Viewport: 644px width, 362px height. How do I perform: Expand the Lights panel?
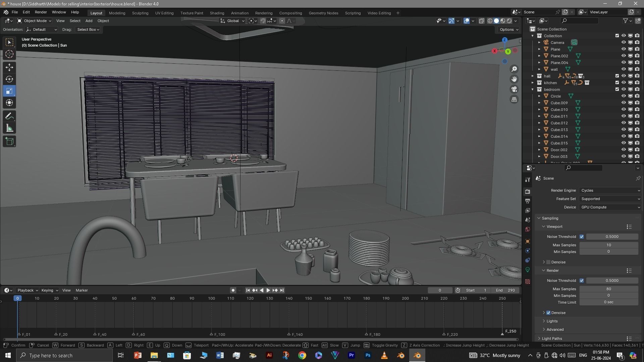pyautogui.click(x=551, y=321)
